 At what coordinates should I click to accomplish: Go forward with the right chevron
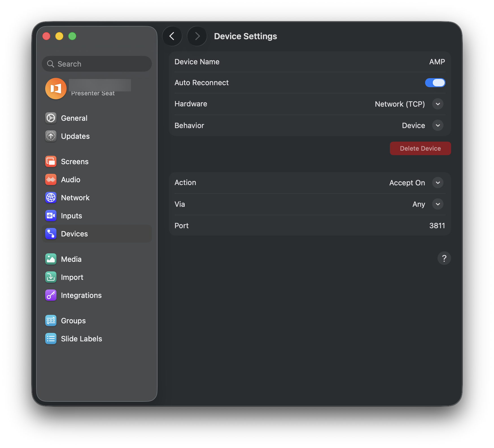pos(197,36)
